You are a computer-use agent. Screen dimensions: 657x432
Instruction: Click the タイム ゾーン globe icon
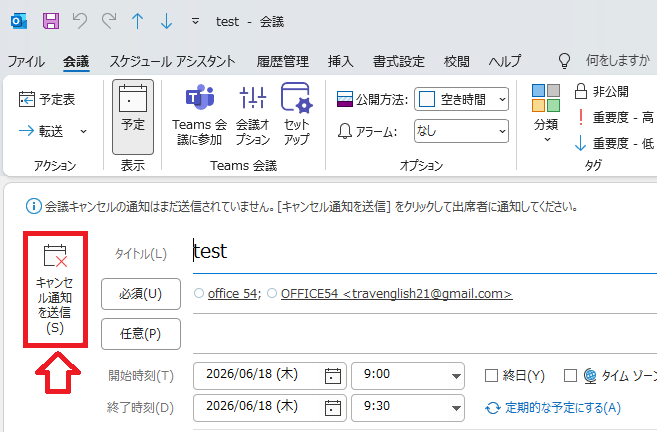tap(590, 376)
